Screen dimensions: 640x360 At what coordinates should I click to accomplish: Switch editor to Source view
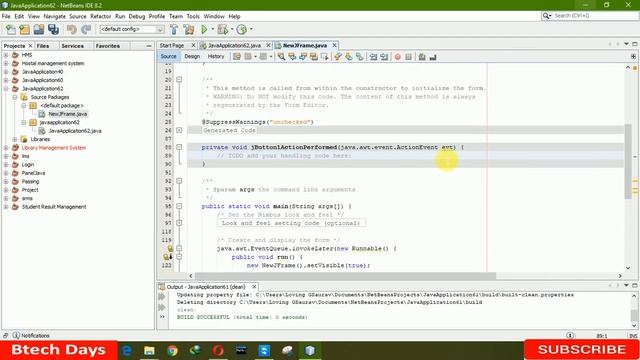(x=169, y=56)
